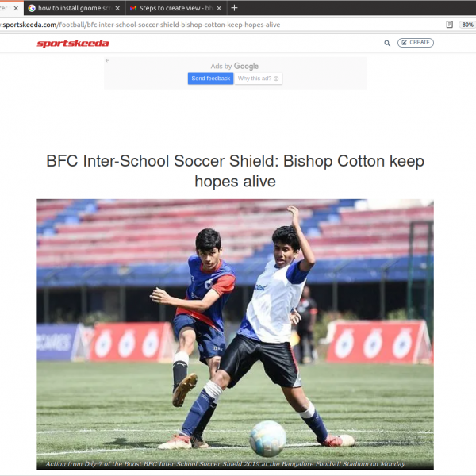This screenshot has width=476, height=476.
Task: Click the CREATE button with pencil icon
Action: pyautogui.click(x=415, y=43)
